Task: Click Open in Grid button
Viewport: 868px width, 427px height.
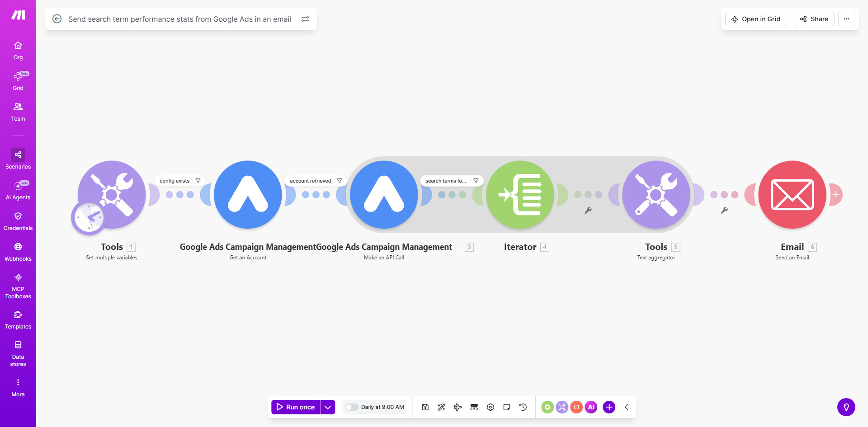Action: (755, 19)
